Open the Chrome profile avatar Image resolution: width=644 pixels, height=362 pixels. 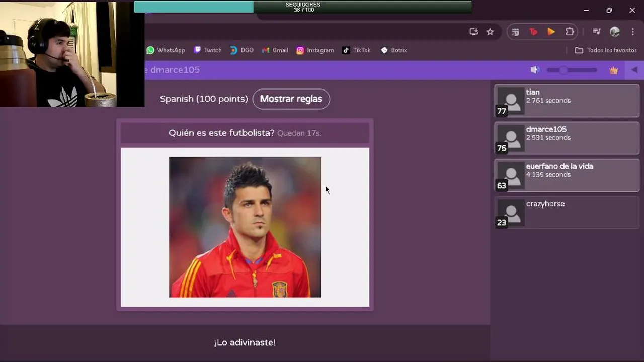615,32
